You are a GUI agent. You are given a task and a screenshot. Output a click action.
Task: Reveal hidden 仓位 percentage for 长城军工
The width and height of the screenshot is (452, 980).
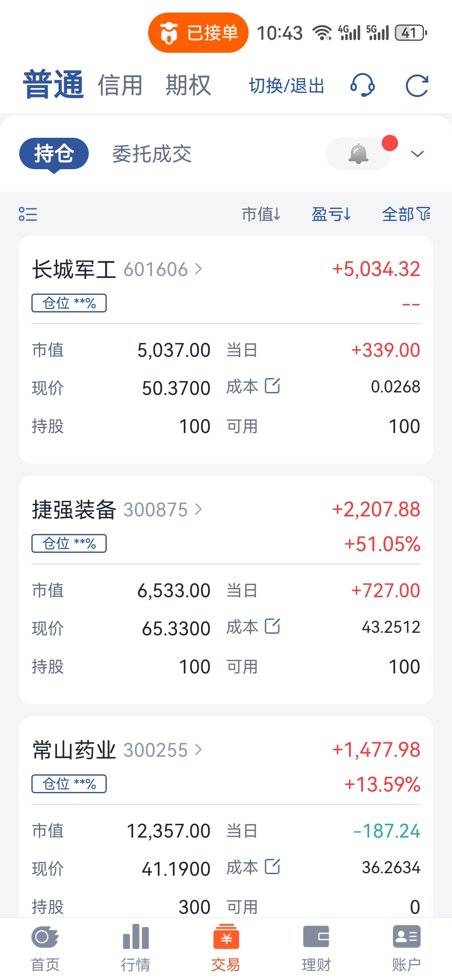pyautogui.click(x=69, y=303)
